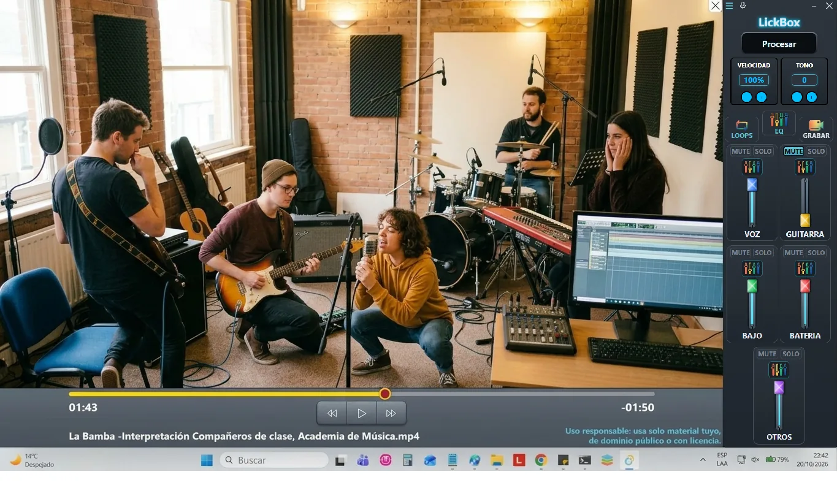This screenshot has width=837, height=504.
Task: Play the La Bamba video
Action: pos(362,413)
